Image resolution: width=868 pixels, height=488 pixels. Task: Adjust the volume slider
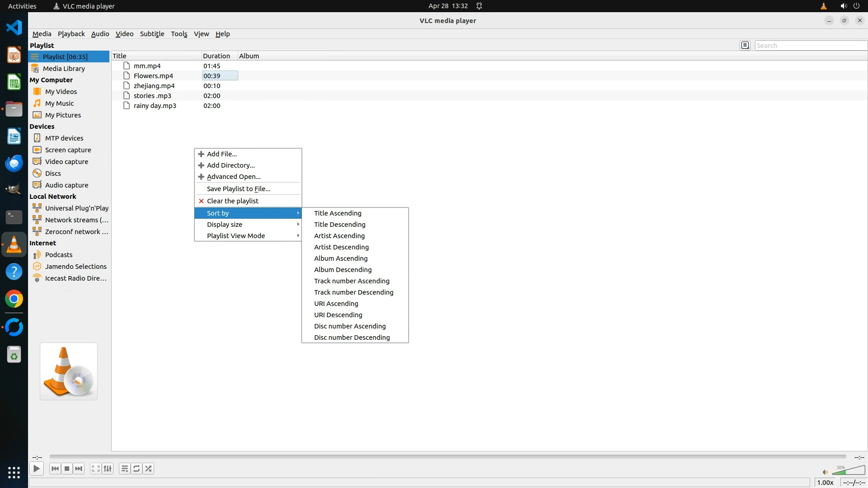[849, 471]
